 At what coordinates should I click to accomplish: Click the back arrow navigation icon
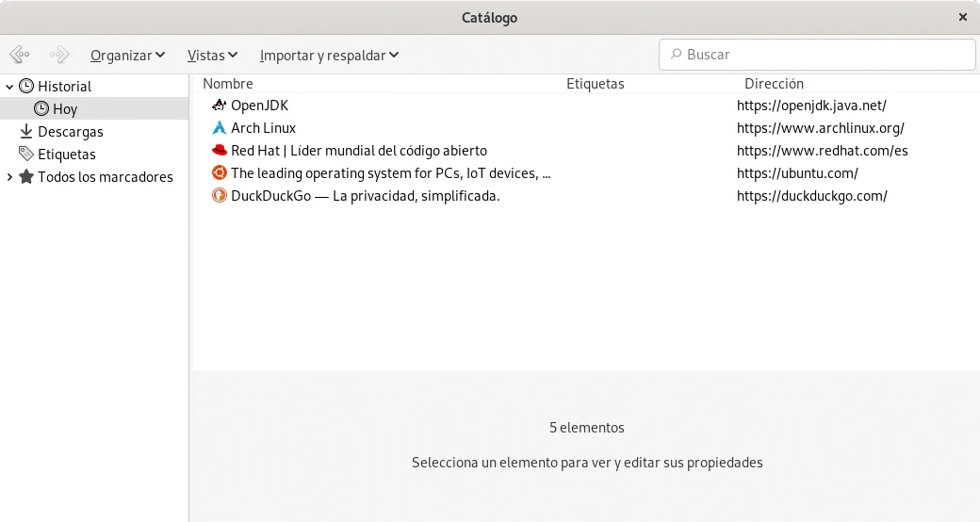20,55
